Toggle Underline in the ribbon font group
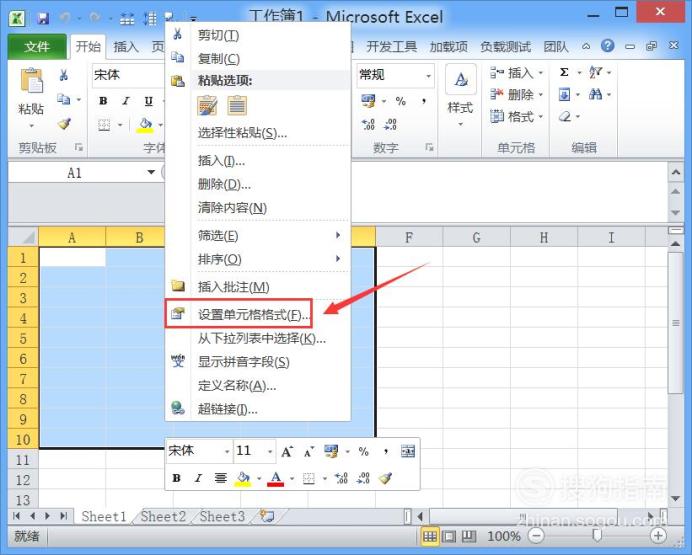Image resolution: width=692 pixels, height=555 pixels. [149, 101]
